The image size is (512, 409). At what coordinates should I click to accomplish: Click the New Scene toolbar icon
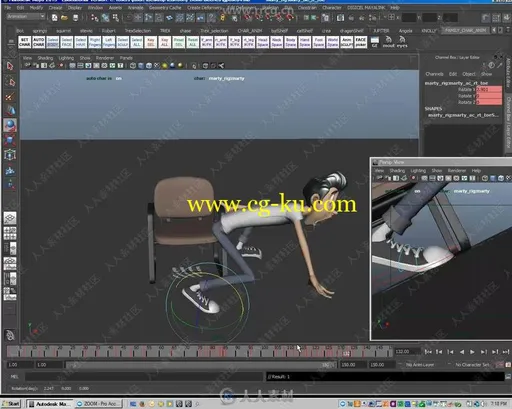tap(54, 18)
